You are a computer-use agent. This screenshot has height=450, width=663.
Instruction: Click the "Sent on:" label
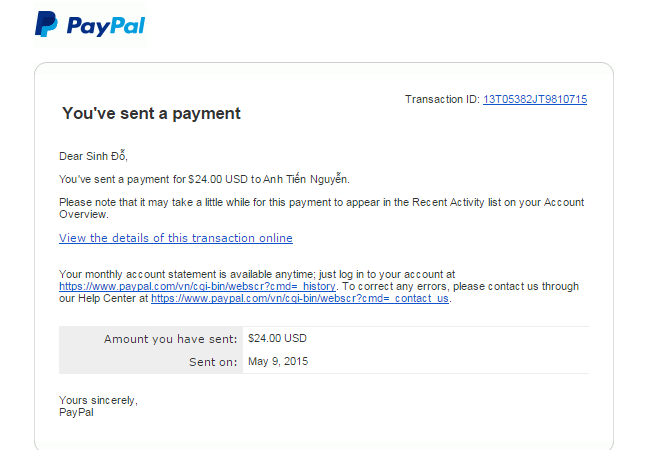[x=211, y=361]
